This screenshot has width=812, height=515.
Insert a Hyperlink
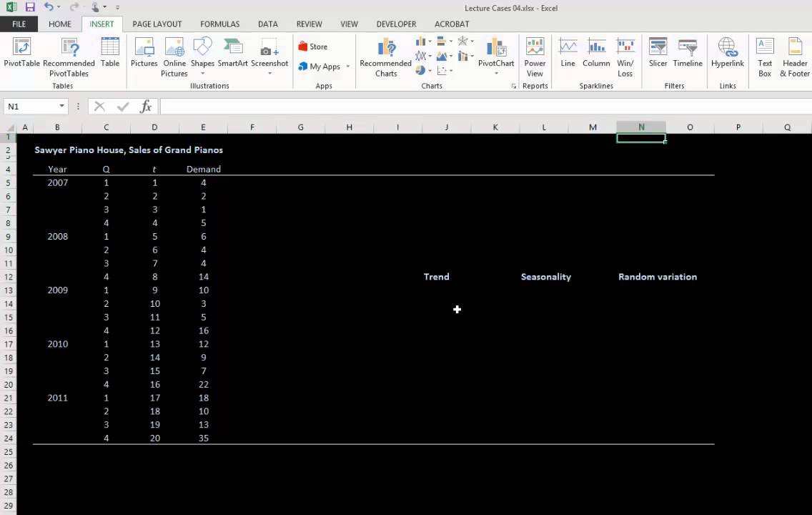pyautogui.click(x=727, y=53)
